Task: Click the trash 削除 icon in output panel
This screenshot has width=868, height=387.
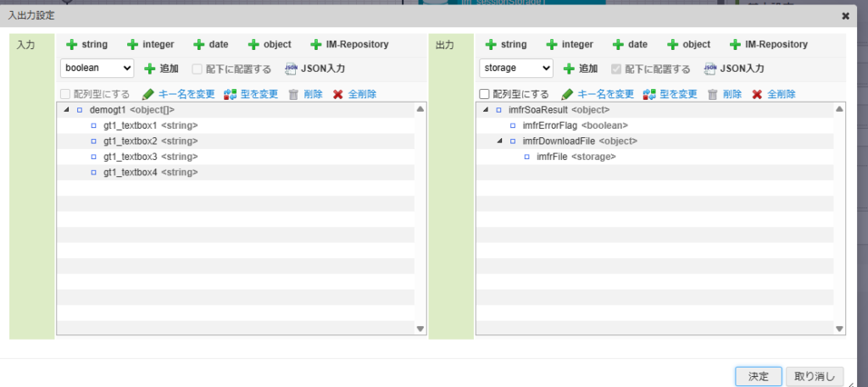Action: tap(713, 94)
